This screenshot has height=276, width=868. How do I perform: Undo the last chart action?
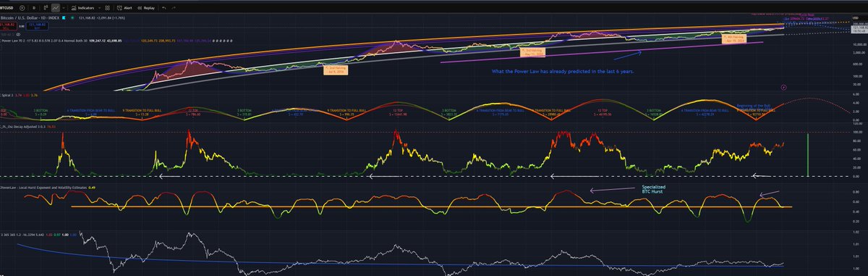tap(164, 8)
